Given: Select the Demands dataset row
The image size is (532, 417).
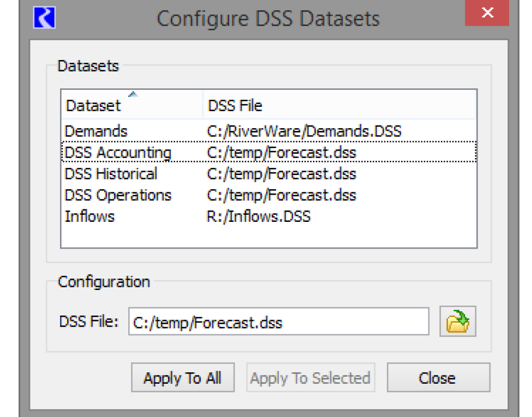Looking at the screenshot, I should pos(96,131).
